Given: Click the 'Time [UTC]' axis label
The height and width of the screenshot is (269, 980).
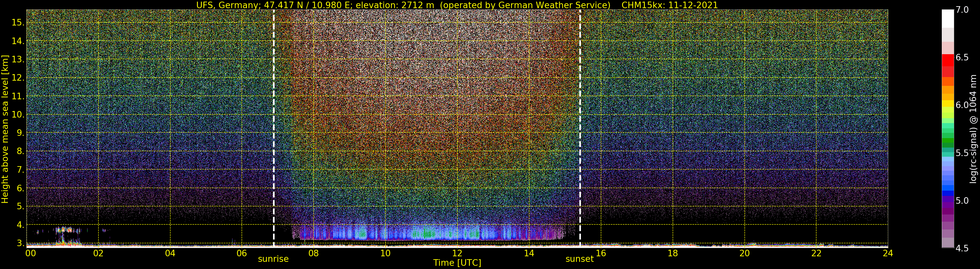Looking at the screenshot, I should 457,263.
